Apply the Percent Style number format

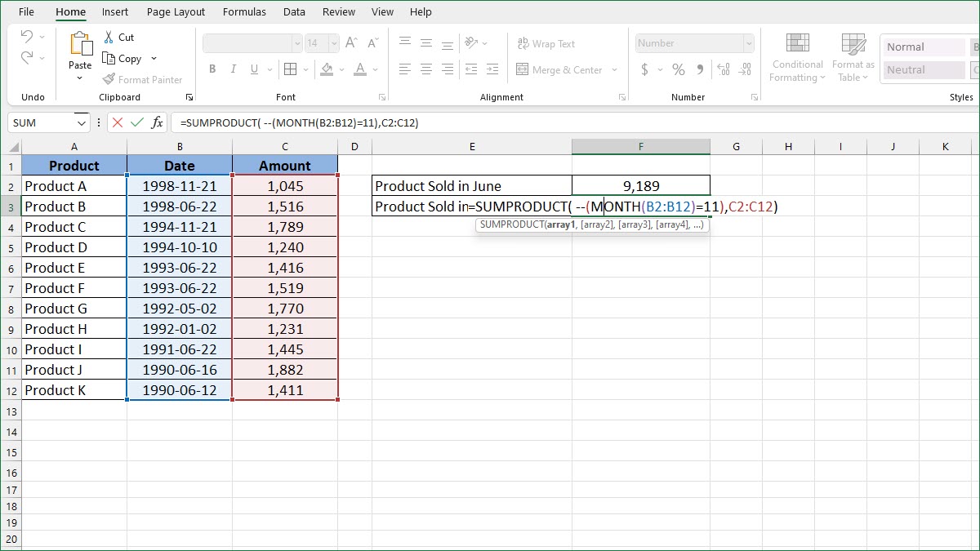point(678,69)
